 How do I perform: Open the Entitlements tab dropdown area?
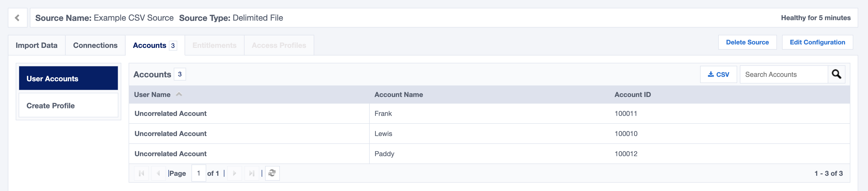(214, 45)
